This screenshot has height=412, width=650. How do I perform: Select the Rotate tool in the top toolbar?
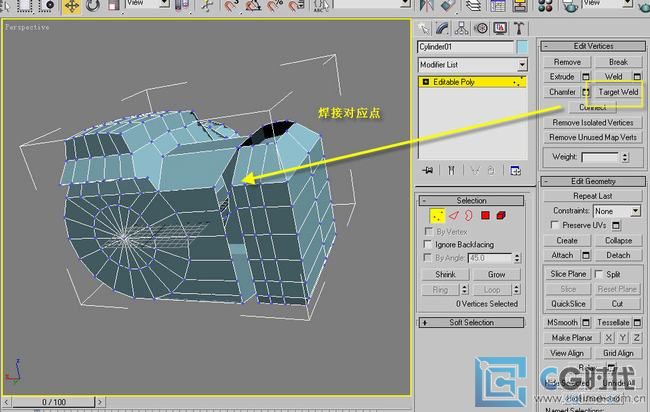(93, 6)
